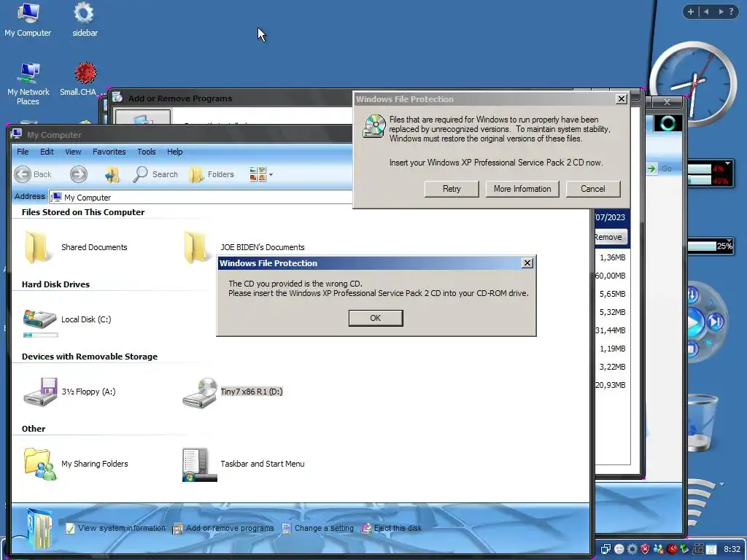Click the Add or Remove Programs title bar
The height and width of the screenshot is (560, 747).
point(231,98)
